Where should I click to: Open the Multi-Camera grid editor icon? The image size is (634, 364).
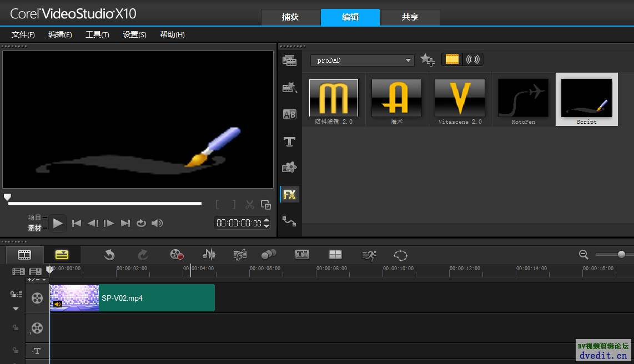pyautogui.click(x=335, y=255)
